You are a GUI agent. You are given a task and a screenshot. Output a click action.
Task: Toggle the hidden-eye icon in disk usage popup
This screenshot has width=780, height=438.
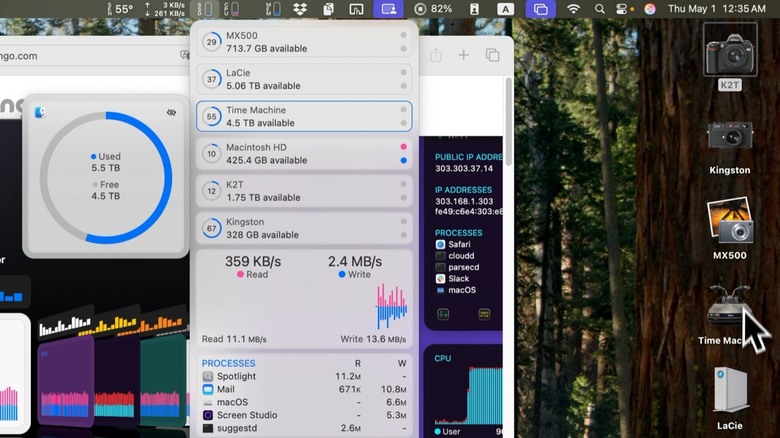pos(171,112)
